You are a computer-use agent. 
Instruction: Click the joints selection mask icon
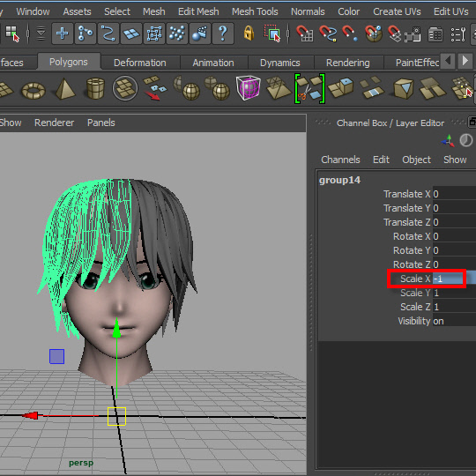coord(86,33)
